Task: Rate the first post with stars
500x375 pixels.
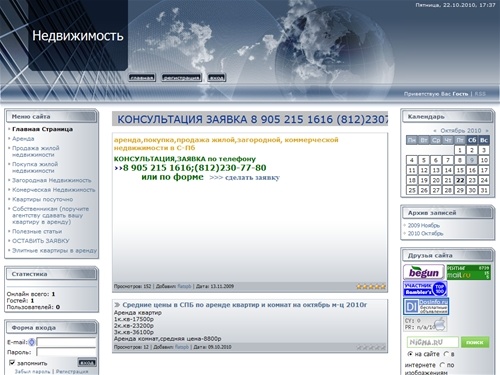Action: [371, 286]
